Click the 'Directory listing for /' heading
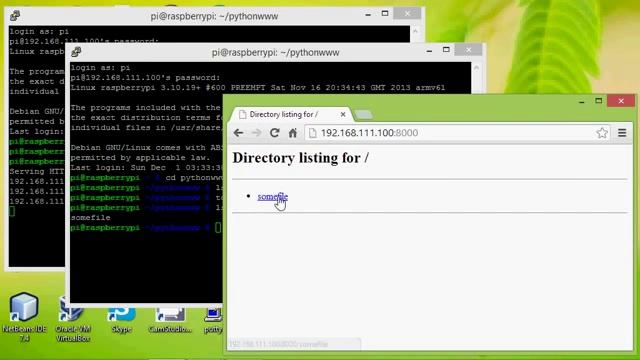 pyautogui.click(x=300, y=158)
